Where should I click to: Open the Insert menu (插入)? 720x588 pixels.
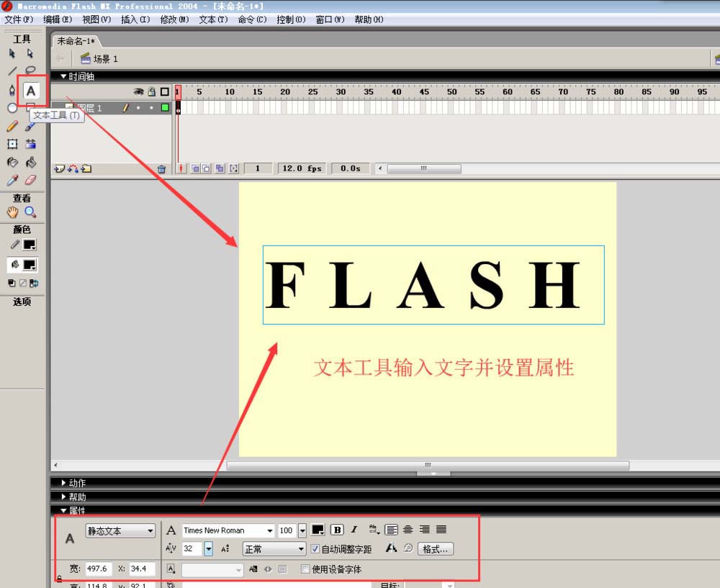(x=135, y=19)
